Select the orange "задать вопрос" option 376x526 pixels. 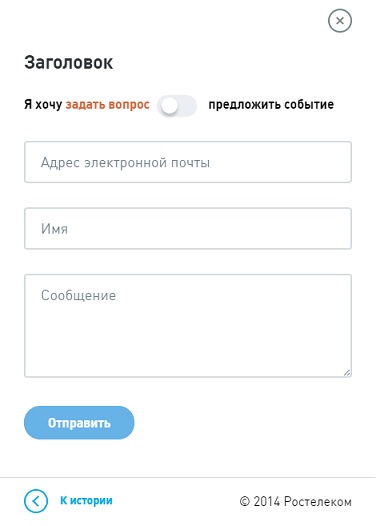click(x=107, y=105)
